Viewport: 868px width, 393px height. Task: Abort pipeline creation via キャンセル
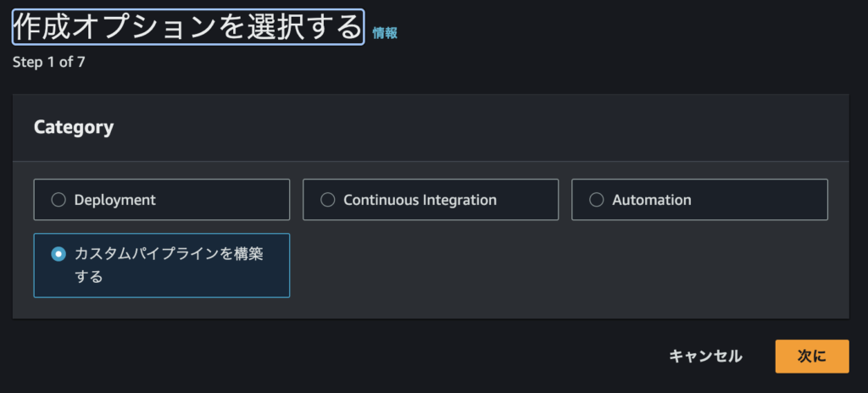point(706,357)
